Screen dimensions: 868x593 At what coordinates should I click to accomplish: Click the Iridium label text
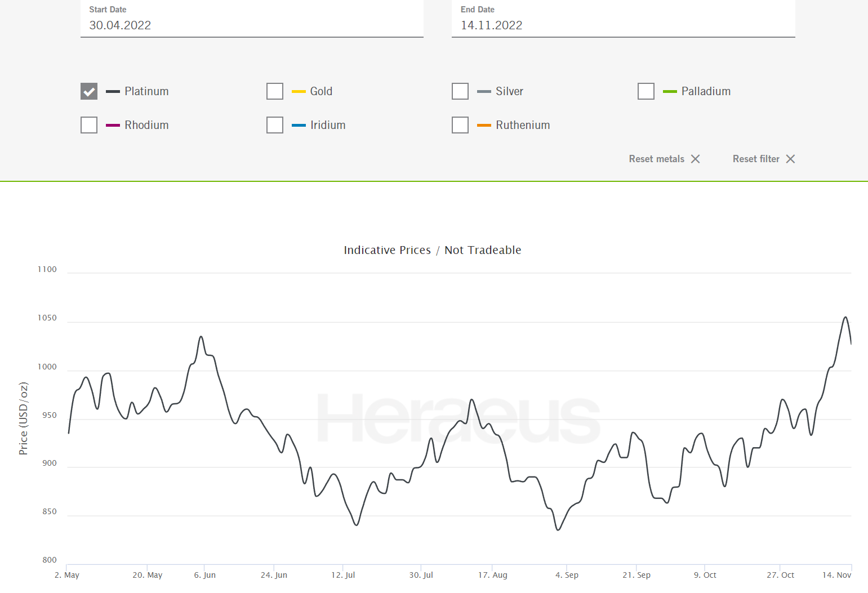[x=328, y=125]
